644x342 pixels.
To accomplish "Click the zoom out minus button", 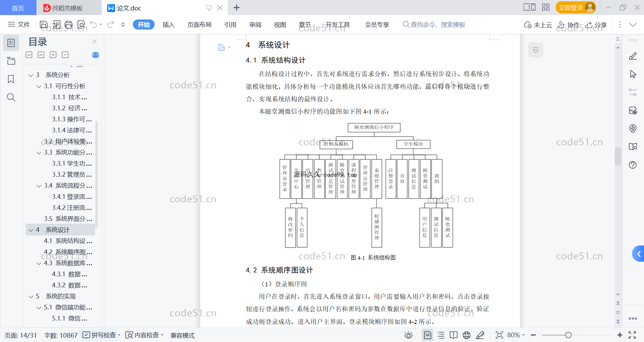I will click(533, 335).
